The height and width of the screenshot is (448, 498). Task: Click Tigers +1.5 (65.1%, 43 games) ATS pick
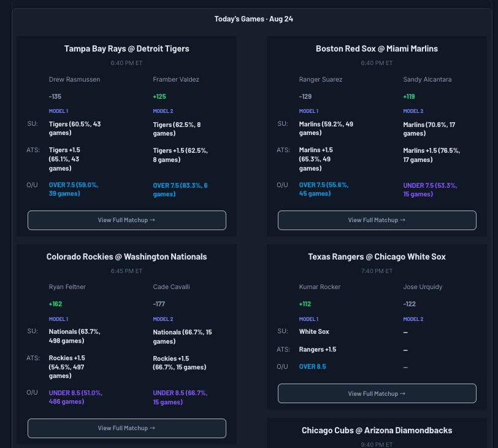click(x=64, y=159)
